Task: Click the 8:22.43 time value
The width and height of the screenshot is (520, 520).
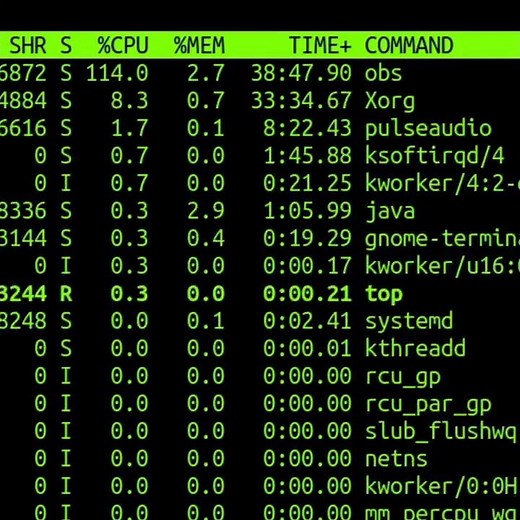Action: pyautogui.click(x=308, y=129)
